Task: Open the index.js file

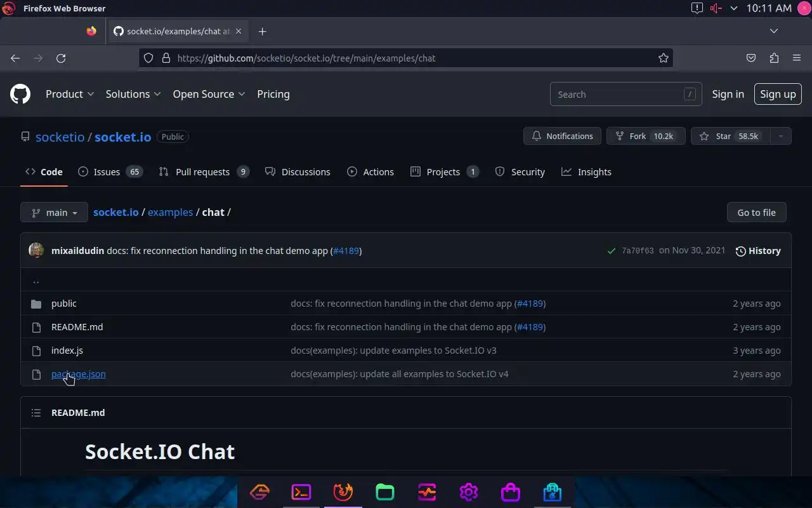Action: (x=67, y=351)
